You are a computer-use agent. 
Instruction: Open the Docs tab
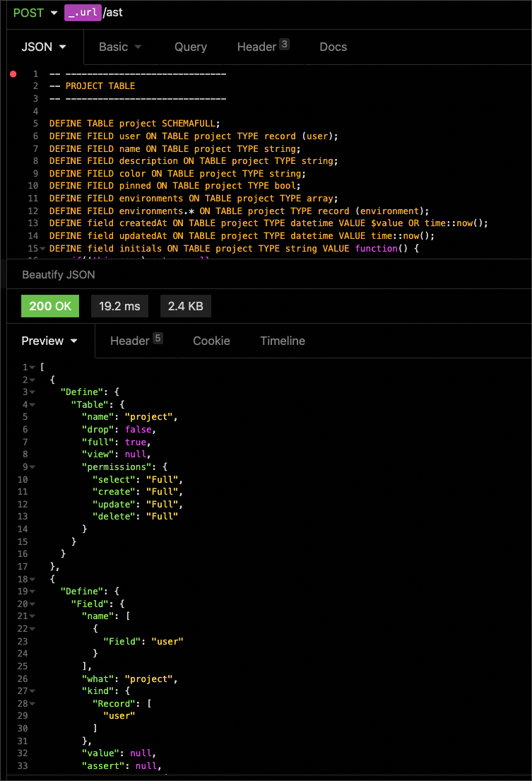(333, 47)
